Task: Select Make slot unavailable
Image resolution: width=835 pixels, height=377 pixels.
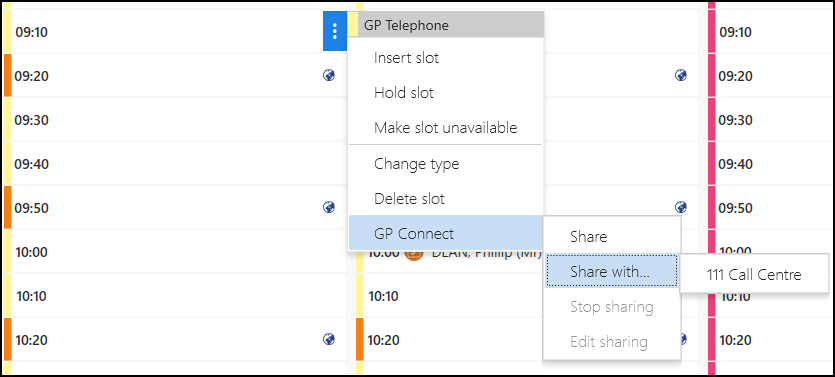Action: [x=446, y=128]
